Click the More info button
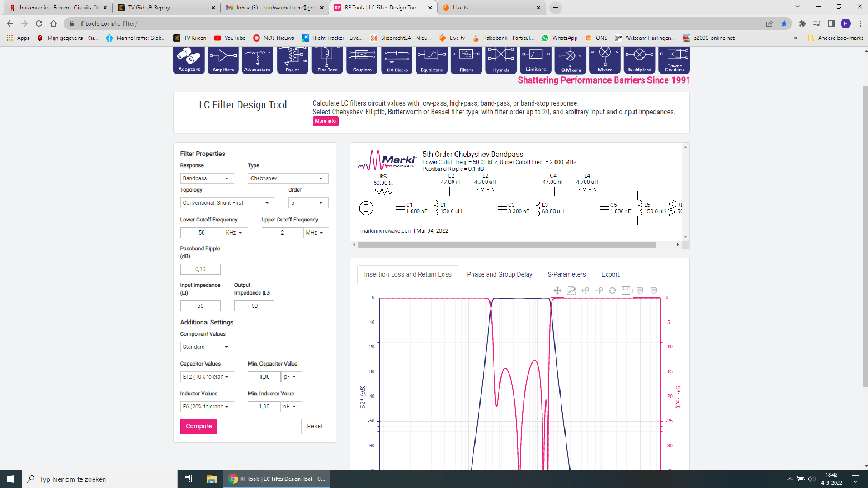Viewport: 868px width, 488px height. pyautogui.click(x=325, y=121)
